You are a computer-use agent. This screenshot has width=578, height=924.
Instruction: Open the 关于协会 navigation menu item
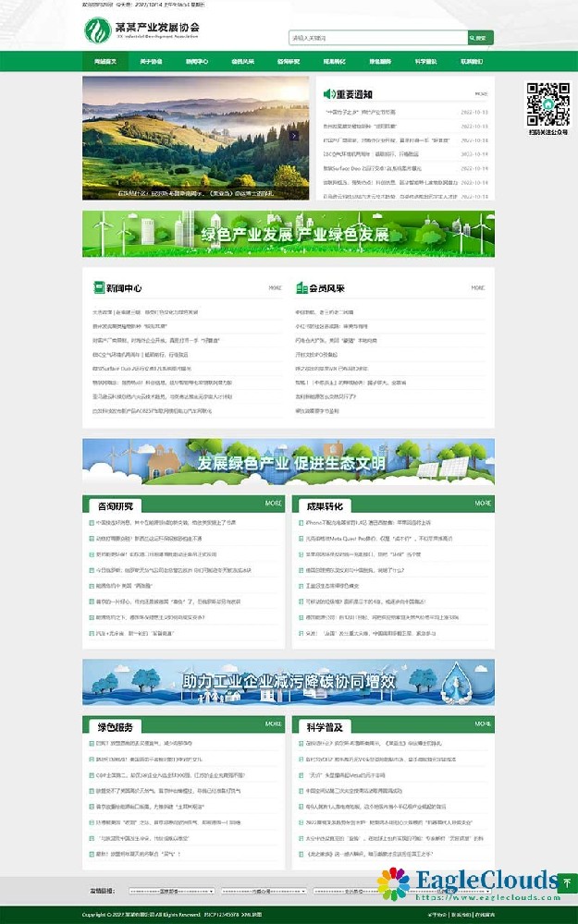point(151,62)
